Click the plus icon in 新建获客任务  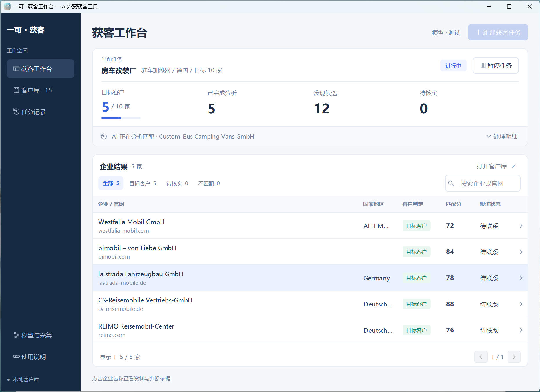point(478,32)
